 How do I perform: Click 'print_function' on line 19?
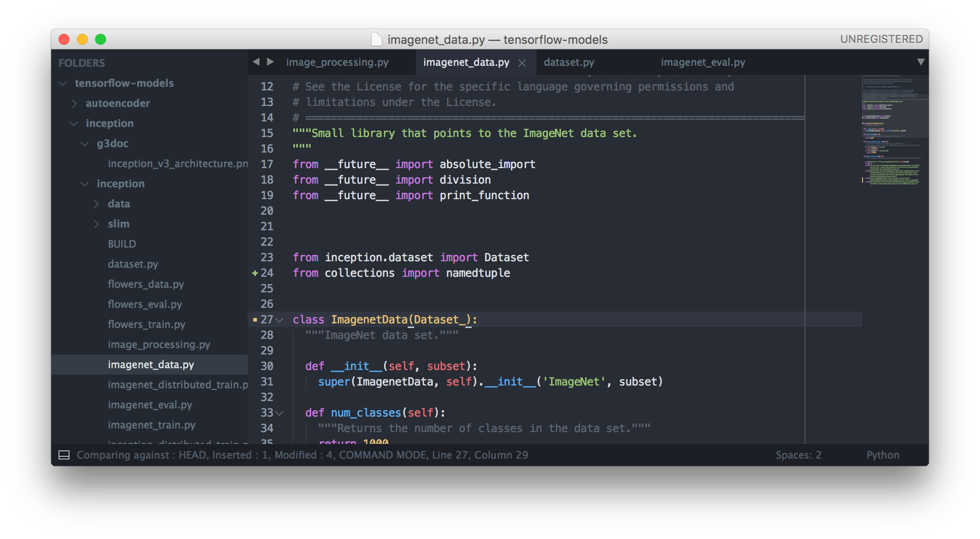(485, 196)
